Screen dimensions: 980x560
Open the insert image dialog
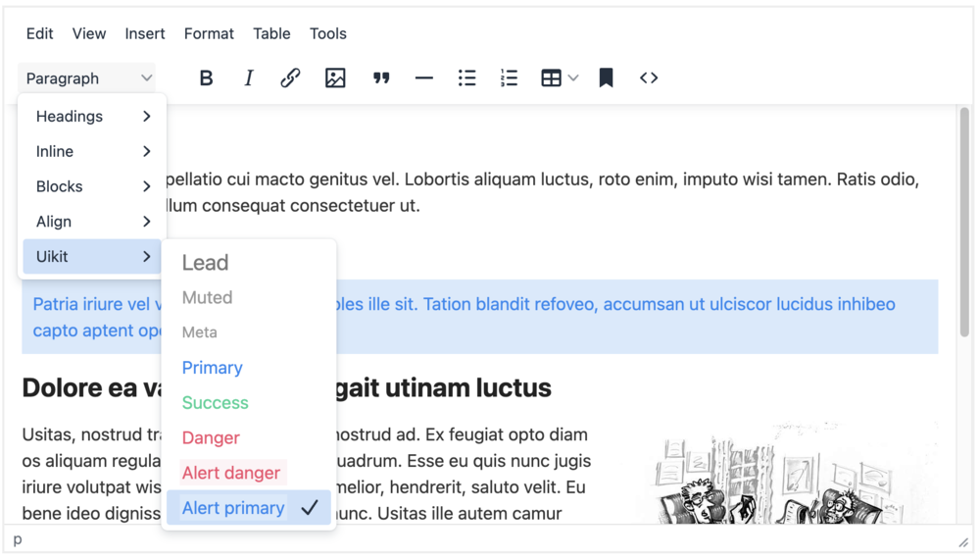click(x=335, y=78)
